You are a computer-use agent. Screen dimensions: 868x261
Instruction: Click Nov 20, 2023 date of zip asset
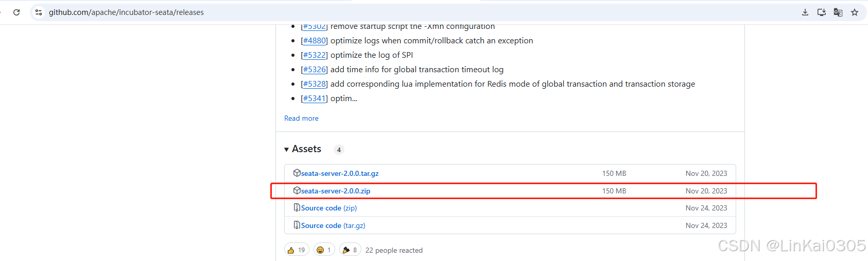tap(706, 191)
